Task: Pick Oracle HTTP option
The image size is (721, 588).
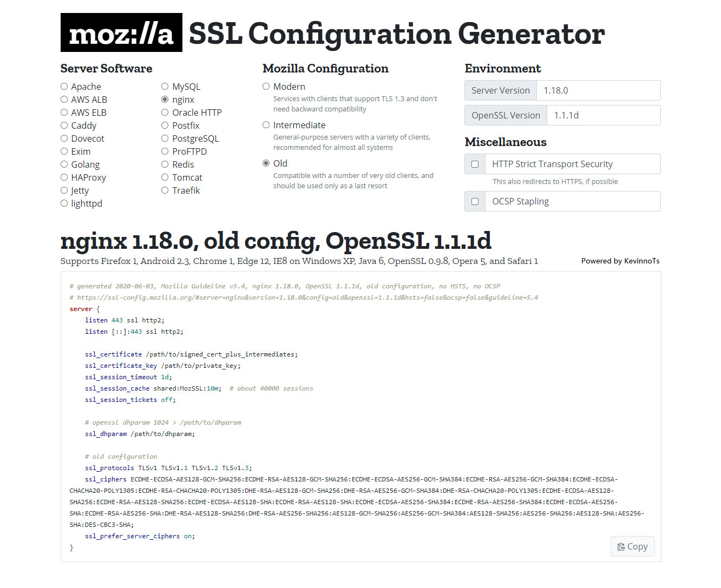Action: [x=165, y=113]
